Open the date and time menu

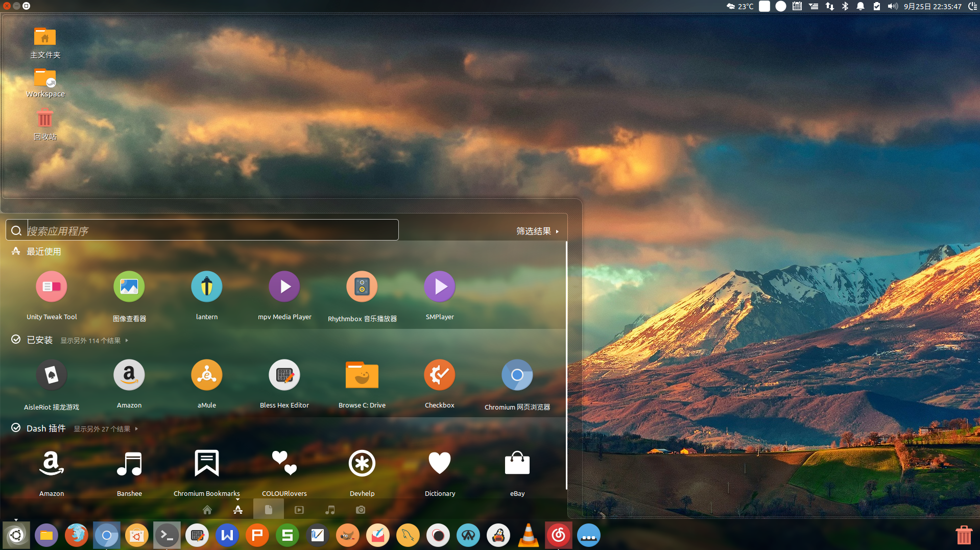933,6
